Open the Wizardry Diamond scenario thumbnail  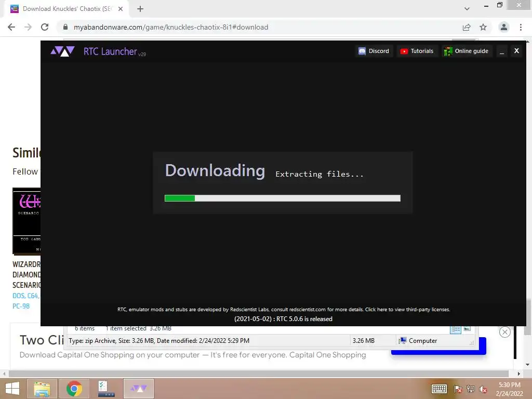tap(26, 220)
